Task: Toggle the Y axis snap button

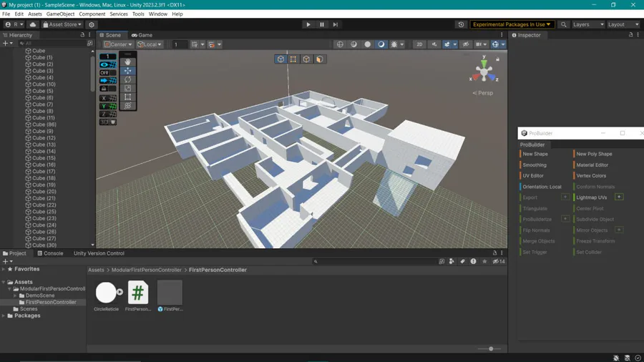Action: [x=107, y=107]
